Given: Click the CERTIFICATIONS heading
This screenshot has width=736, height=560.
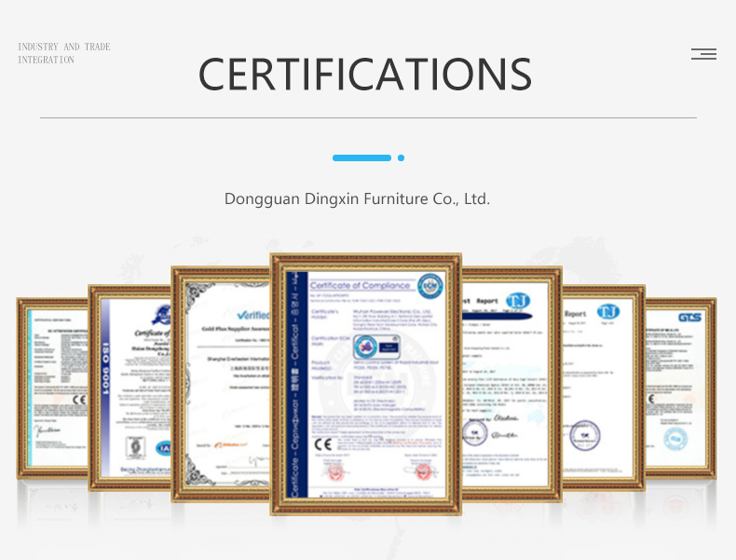Looking at the screenshot, I should pyautogui.click(x=365, y=75).
